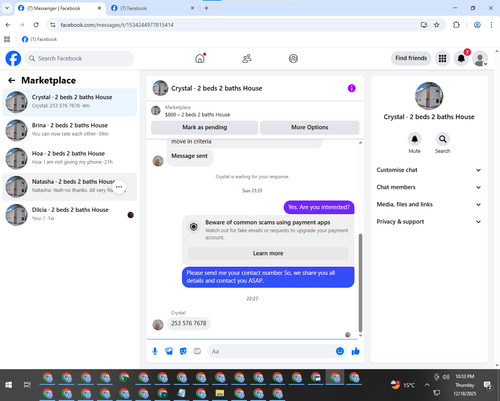This screenshot has height=401, width=500.
Task: Click Find friends button
Action: (x=411, y=58)
